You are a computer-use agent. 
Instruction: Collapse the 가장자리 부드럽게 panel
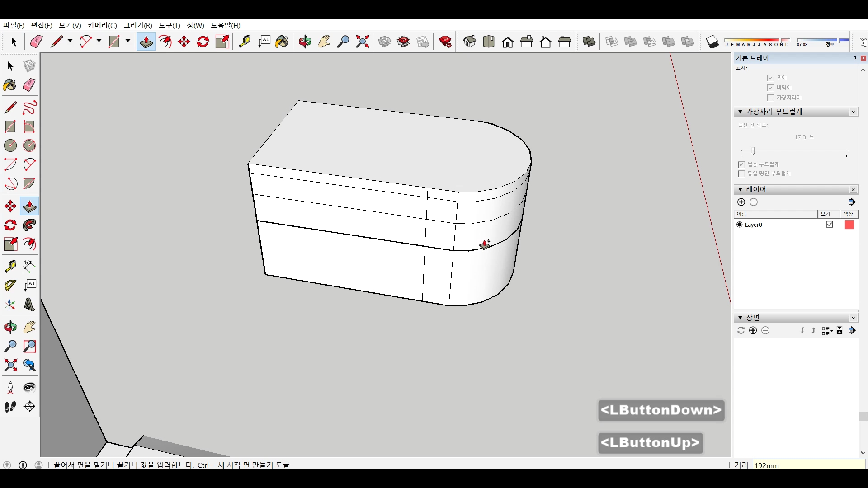(740, 112)
